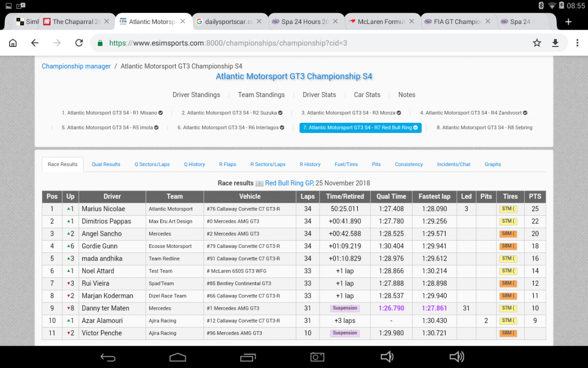
Task: Open Team Standings
Action: [x=261, y=95]
